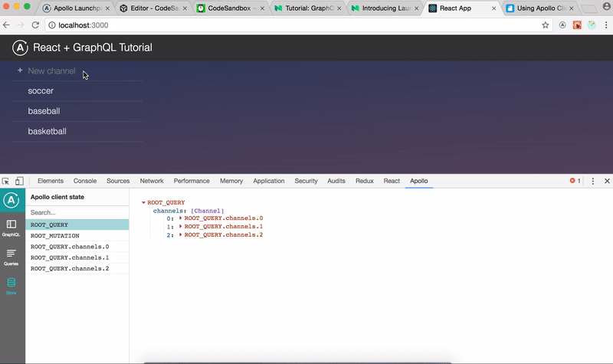Switch to the Introducing Launchpad browser tab

click(x=386, y=8)
